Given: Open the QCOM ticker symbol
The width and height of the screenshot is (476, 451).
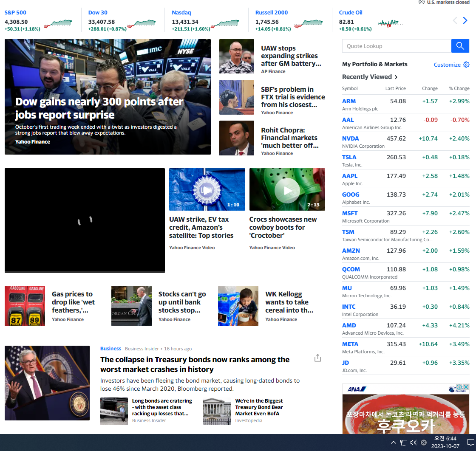Looking at the screenshot, I should (x=351, y=269).
